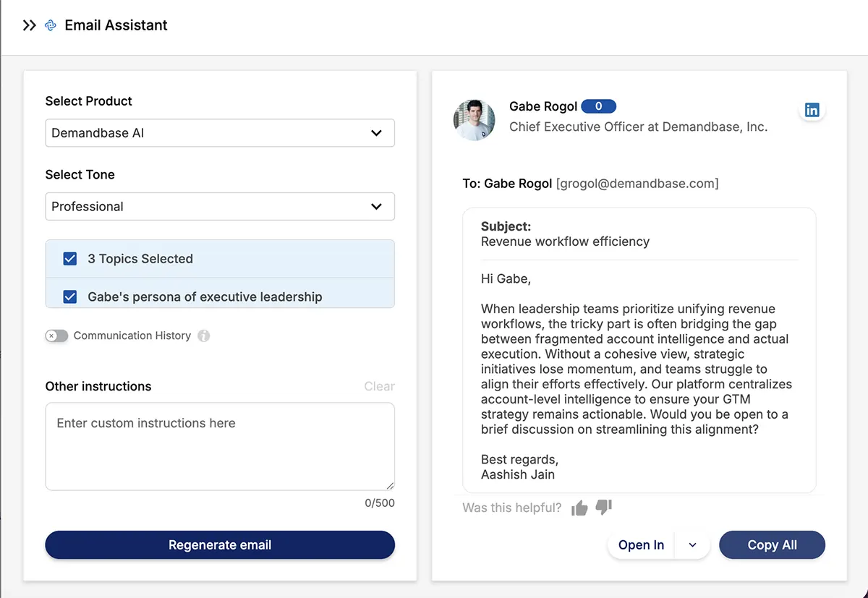Clear the other instructions text
868x598 pixels.
pos(379,386)
